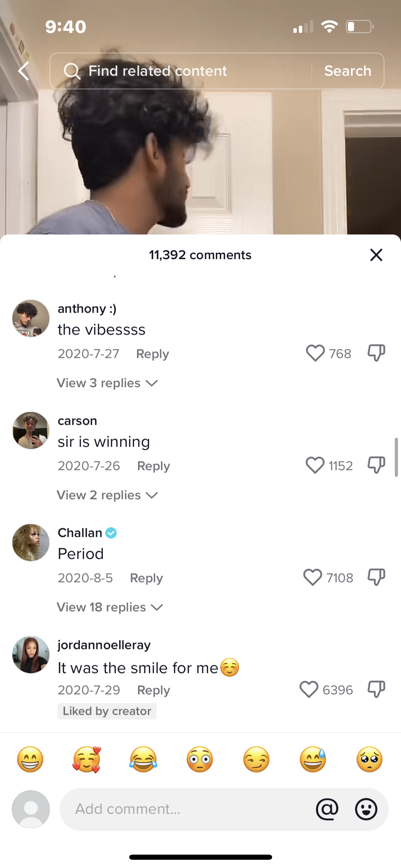The width and height of the screenshot is (401, 868).
Task: Insert the flushed face emoji
Action: click(x=200, y=759)
